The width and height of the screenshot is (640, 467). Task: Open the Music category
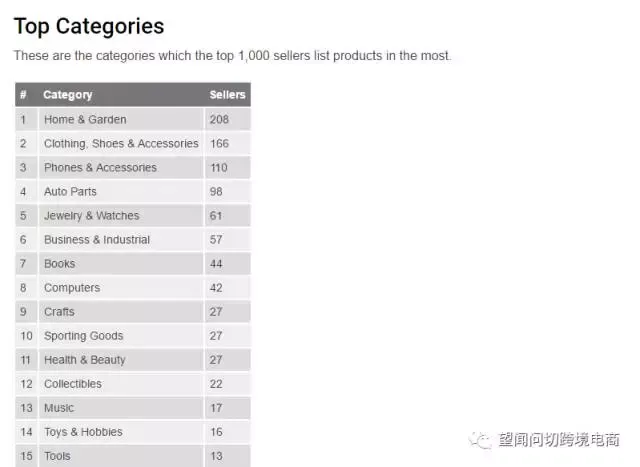59,408
